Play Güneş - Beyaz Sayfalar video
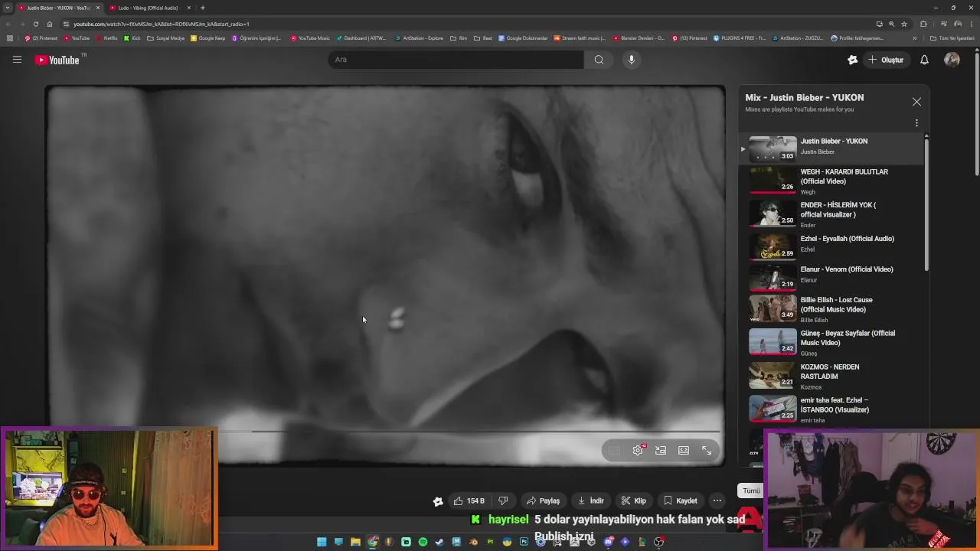The height and width of the screenshot is (551, 980). coord(833,342)
